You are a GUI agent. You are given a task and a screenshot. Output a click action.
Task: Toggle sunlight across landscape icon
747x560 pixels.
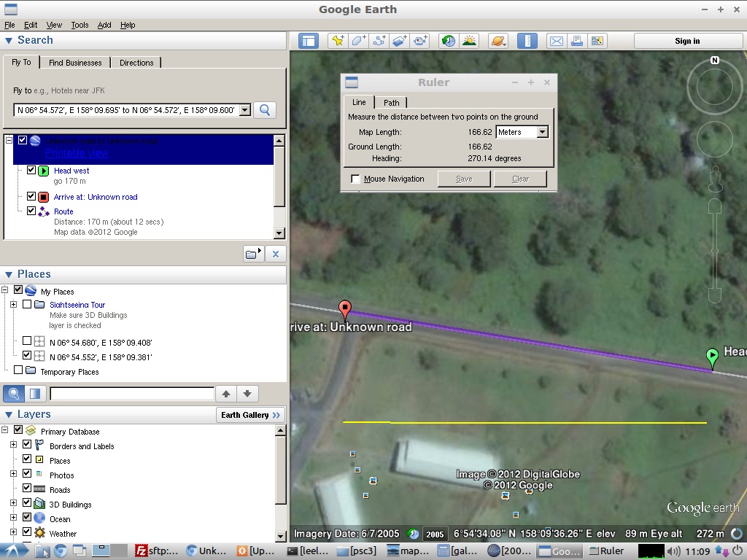click(x=469, y=41)
